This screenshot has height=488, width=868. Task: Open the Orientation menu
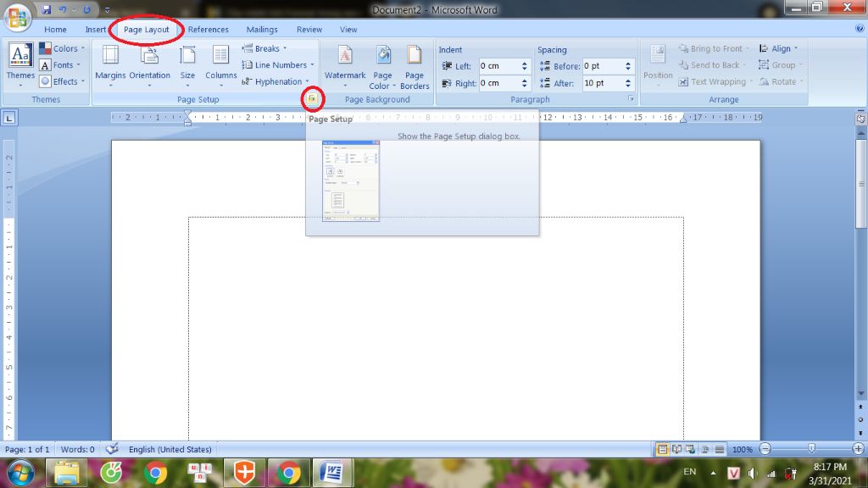(149, 65)
